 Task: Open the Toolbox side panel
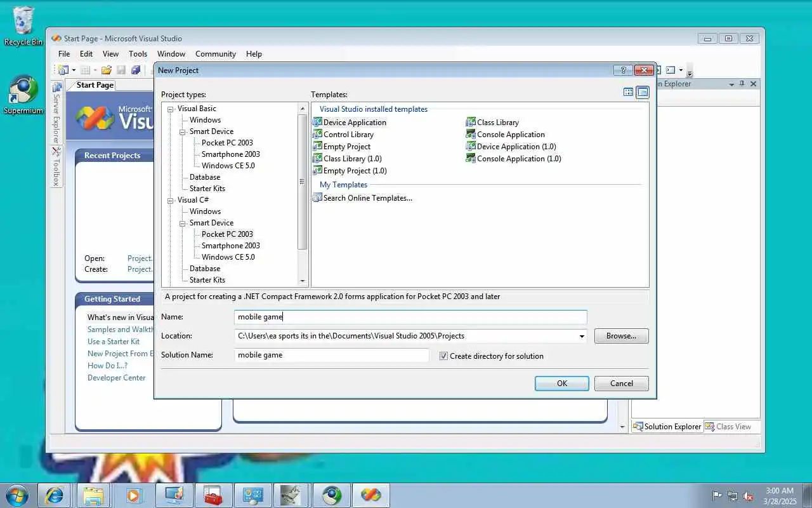click(x=56, y=166)
